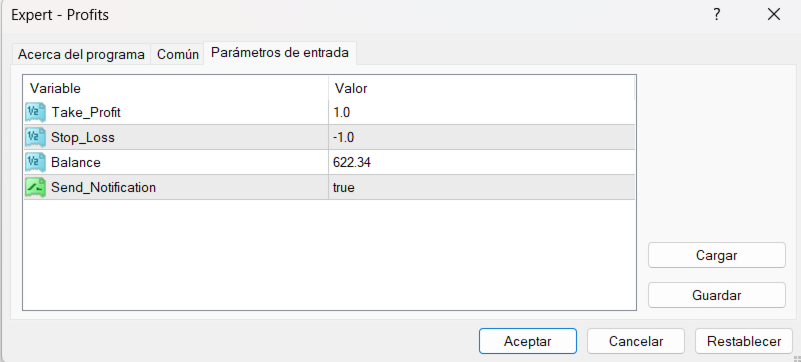Viewport: 801px width, 362px height.
Task: Switch to the Acerca del programa tab
Action: click(81, 55)
